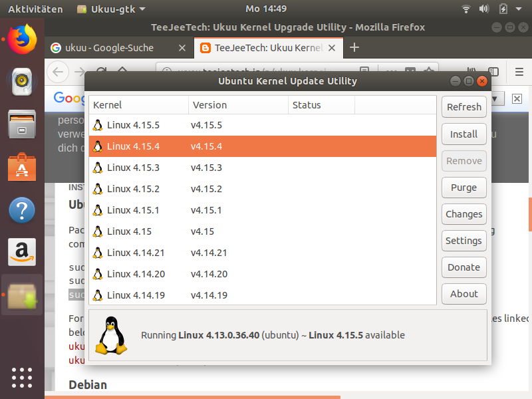Click Firefox page scrollbar thumb
This screenshot has height=399, width=532.
coord(530,214)
